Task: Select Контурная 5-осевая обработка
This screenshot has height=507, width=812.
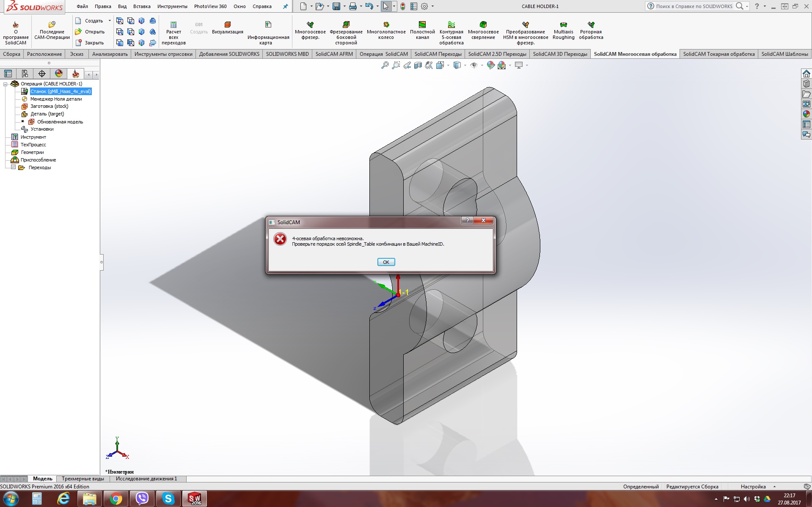Action: [x=451, y=33]
